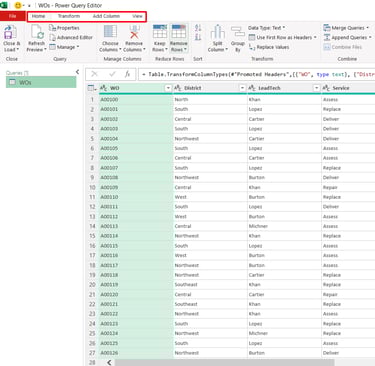Open the File tab
This screenshot has height=366, width=375.
pyautogui.click(x=12, y=16)
